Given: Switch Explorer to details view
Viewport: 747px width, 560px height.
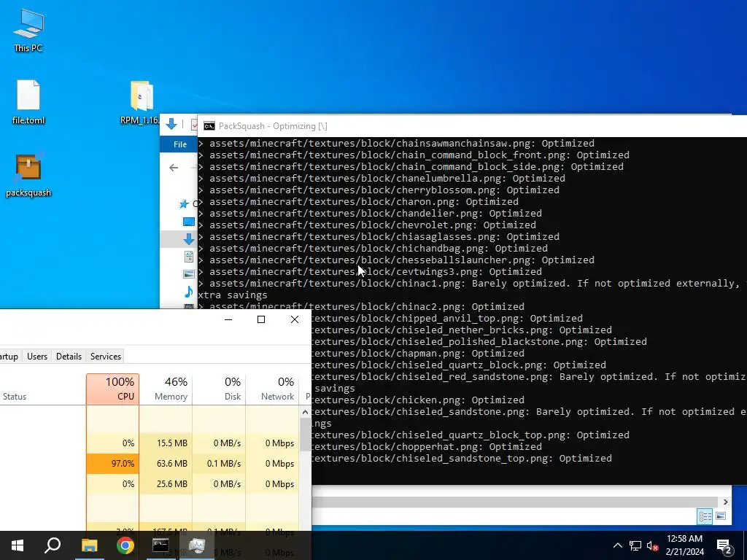Looking at the screenshot, I should coord(705,516).
